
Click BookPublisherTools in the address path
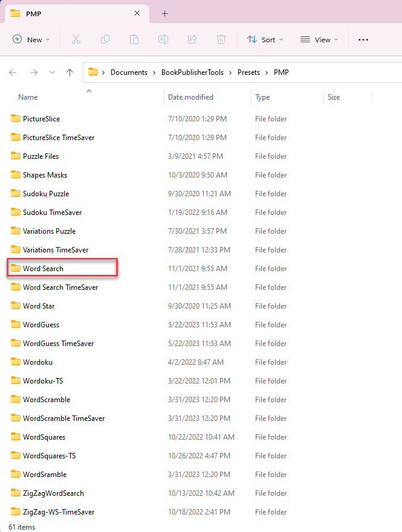click(x=192, y=72)
